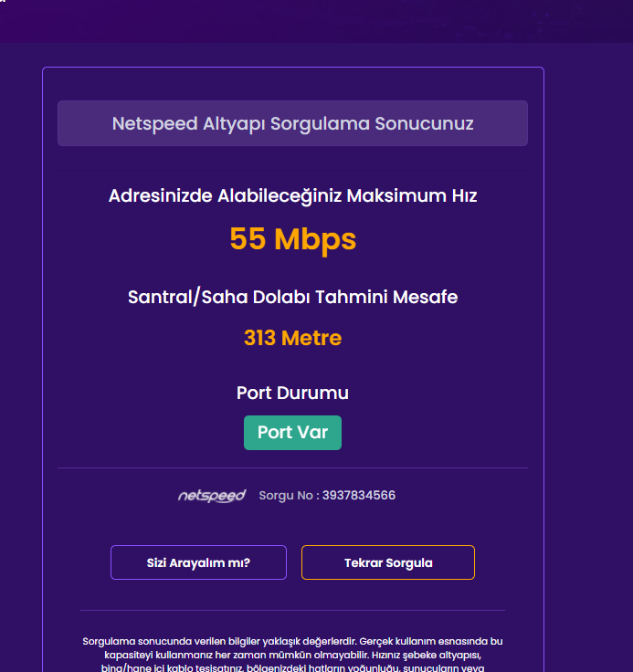Click the Netspeed logo
This screenshot has height=672, width=633.
point(212,496)
